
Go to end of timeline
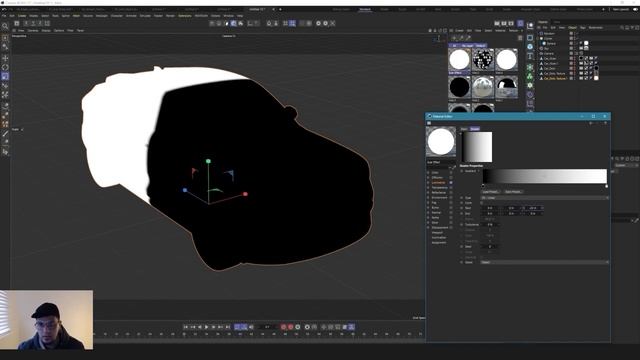pyautogui.click(x=228, y=327)
